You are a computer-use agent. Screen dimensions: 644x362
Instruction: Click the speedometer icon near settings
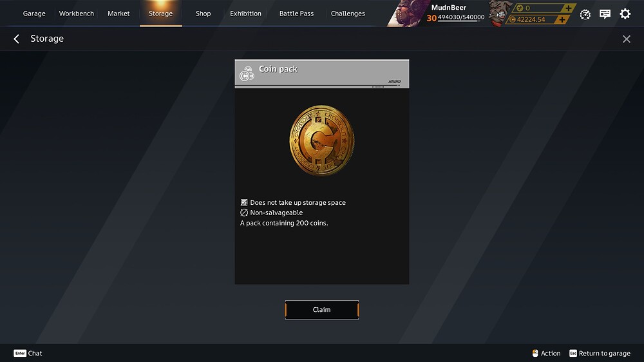585,14
